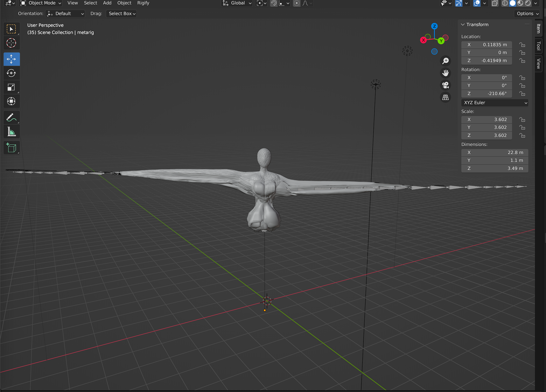Image resolution: width=546 pixels, height=392 pixels.
Task: Open the Select menu
Action: pos(90,3)
